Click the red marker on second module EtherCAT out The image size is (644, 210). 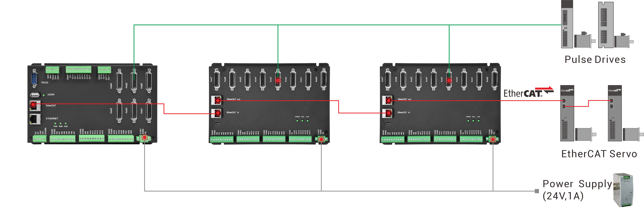[x=388, y=100]
